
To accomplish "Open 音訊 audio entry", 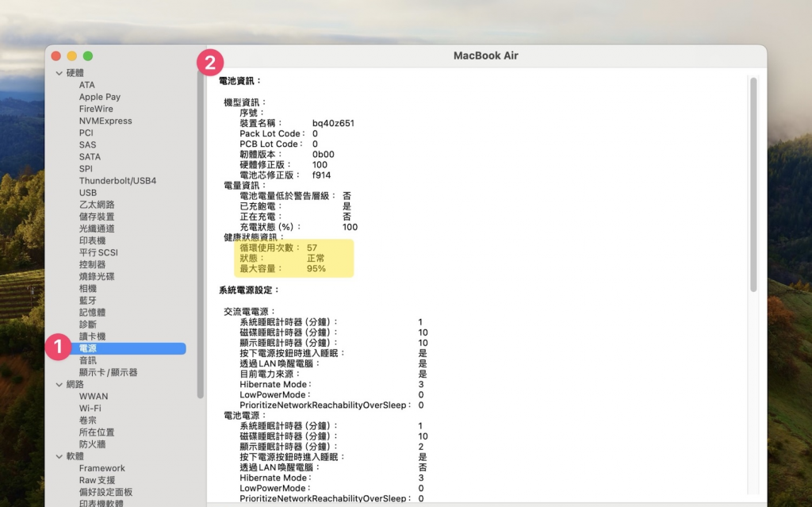I will tap(87, 360).
